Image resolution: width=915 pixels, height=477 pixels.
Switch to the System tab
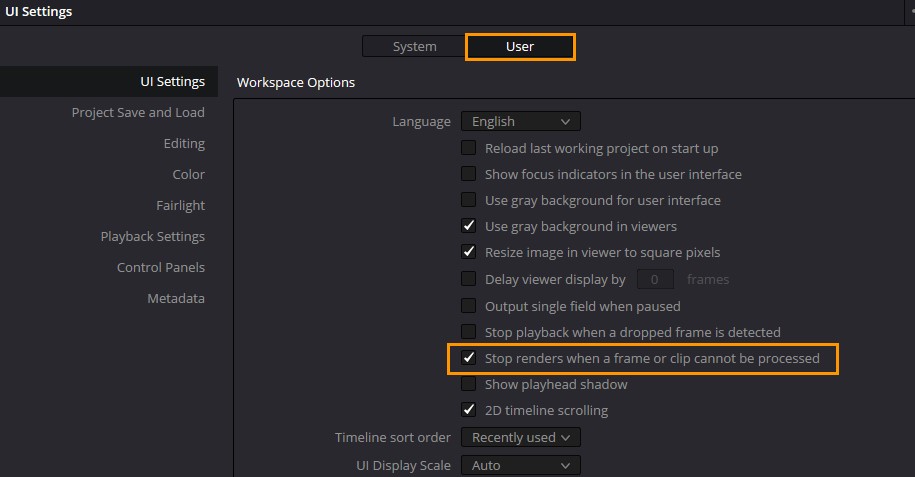pyautogui.click(x=414, y=46)
